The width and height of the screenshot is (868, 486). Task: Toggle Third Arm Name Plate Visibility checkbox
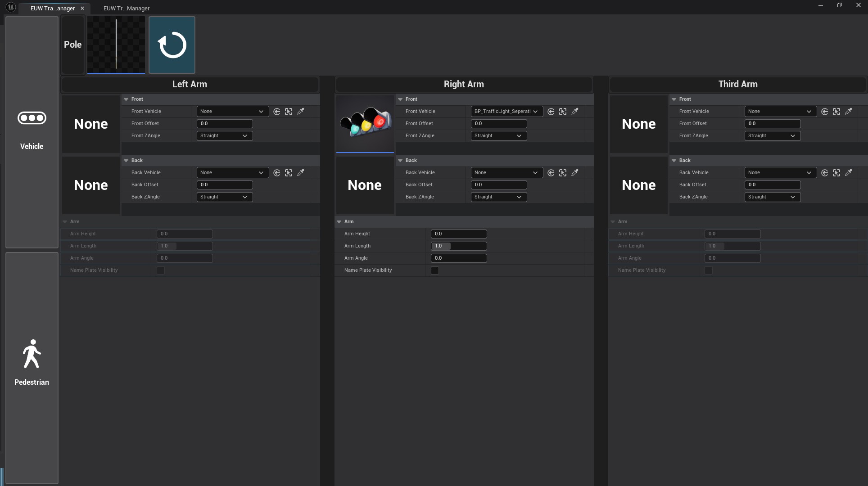pos(709,270)
